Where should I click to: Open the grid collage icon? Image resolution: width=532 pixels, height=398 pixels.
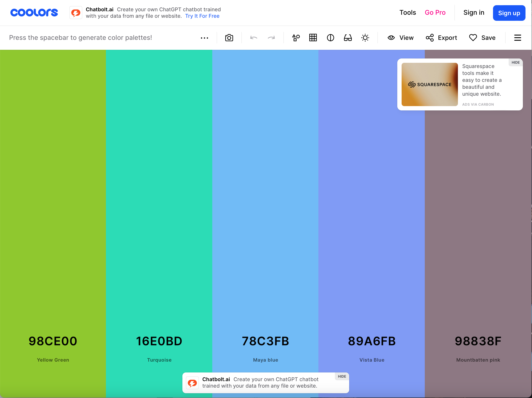point(313,38)
